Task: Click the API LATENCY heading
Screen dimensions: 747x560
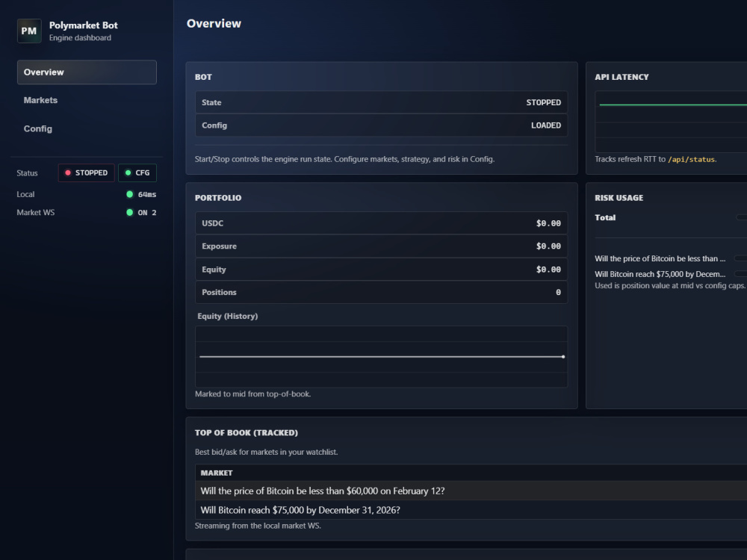Action: pyautogui.click(x=622, y=77)
